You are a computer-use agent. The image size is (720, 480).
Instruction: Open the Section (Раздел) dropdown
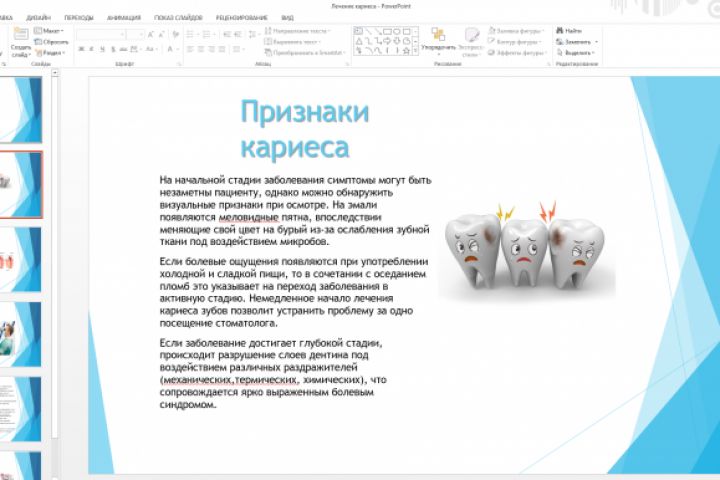[x=50, y=53]
